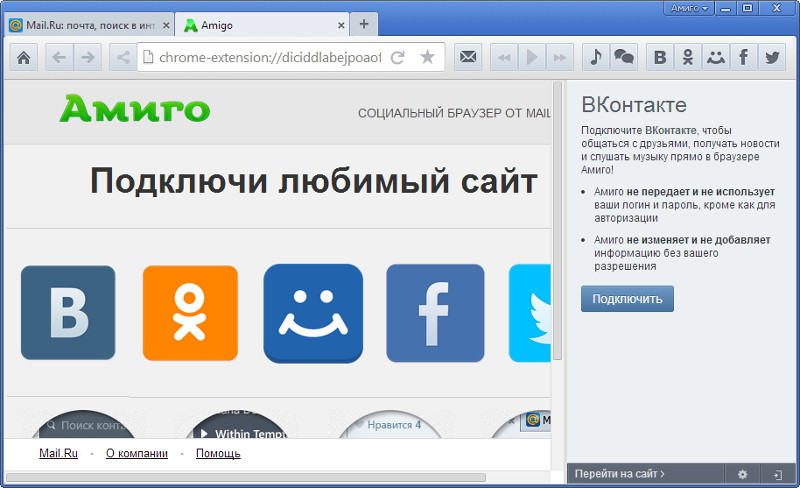Viewport: 800px width, 488px height.
Task: Open Twitter panel from toolbar
Action: [772, 58]
